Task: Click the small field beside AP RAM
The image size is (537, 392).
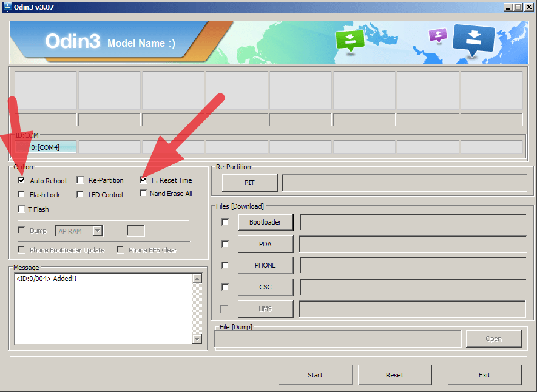Action: click(x=136, y=231)
